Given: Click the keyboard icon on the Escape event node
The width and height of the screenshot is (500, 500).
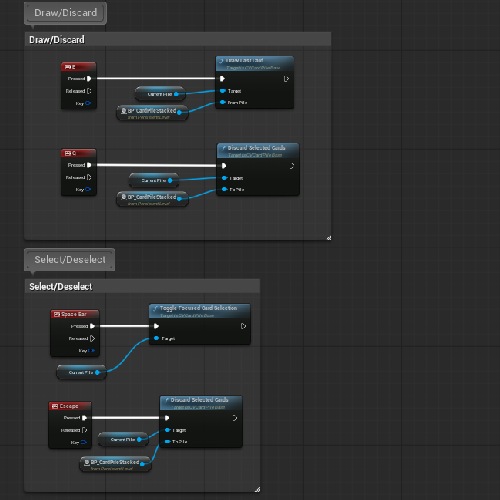Looking at the screenshot, I should coord(55,406).
